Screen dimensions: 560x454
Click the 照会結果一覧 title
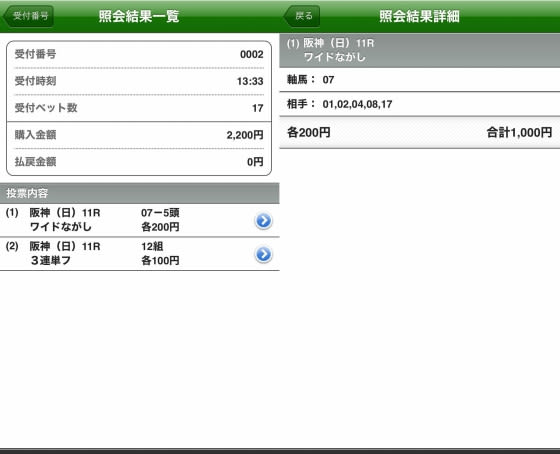[x=139, y=16]
